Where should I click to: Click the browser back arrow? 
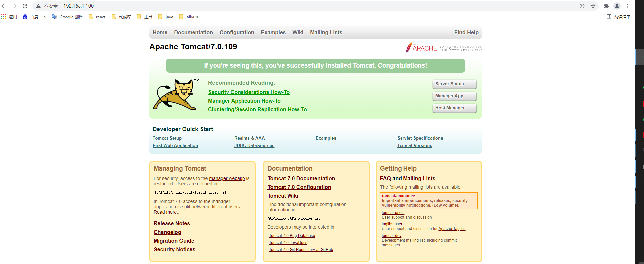tap(4, 6)
